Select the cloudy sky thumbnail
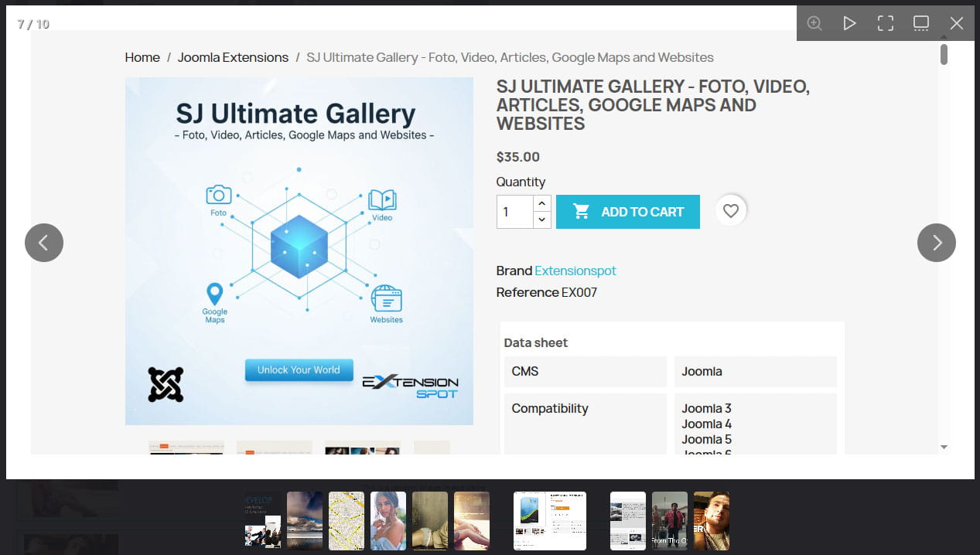 point(305,521)
